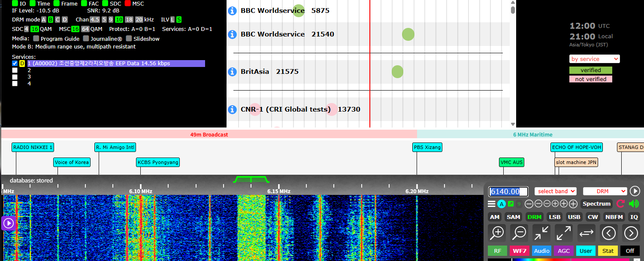644x261 pixels.
Task: Expand the 'by service' sort dropdown
Action: coord(594,59)
